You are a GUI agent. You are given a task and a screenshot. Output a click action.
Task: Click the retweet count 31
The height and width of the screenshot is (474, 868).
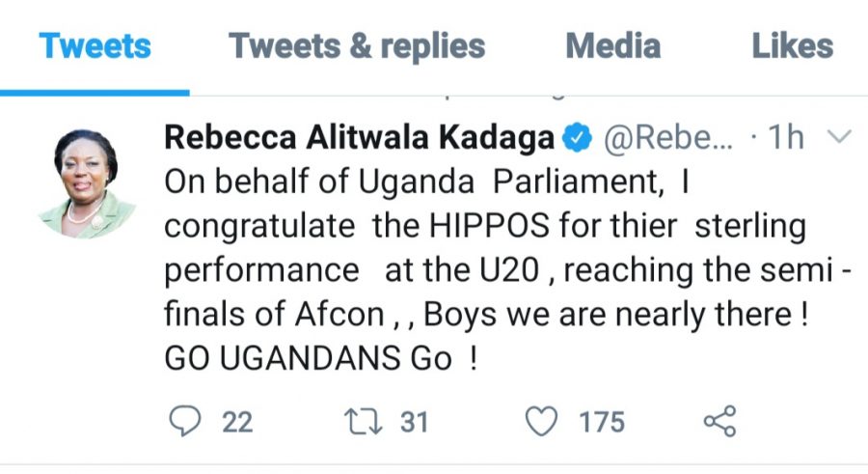coord(413,422)
